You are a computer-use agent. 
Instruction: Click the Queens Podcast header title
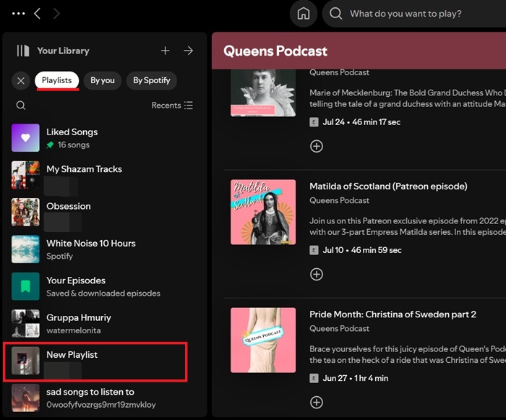[275, 51]
